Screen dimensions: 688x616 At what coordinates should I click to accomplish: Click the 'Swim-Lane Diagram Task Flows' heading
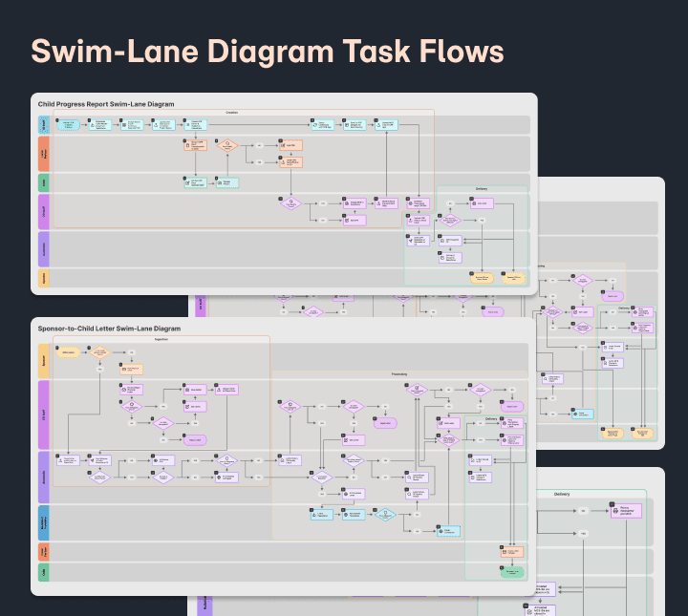[x=268, y=52]
